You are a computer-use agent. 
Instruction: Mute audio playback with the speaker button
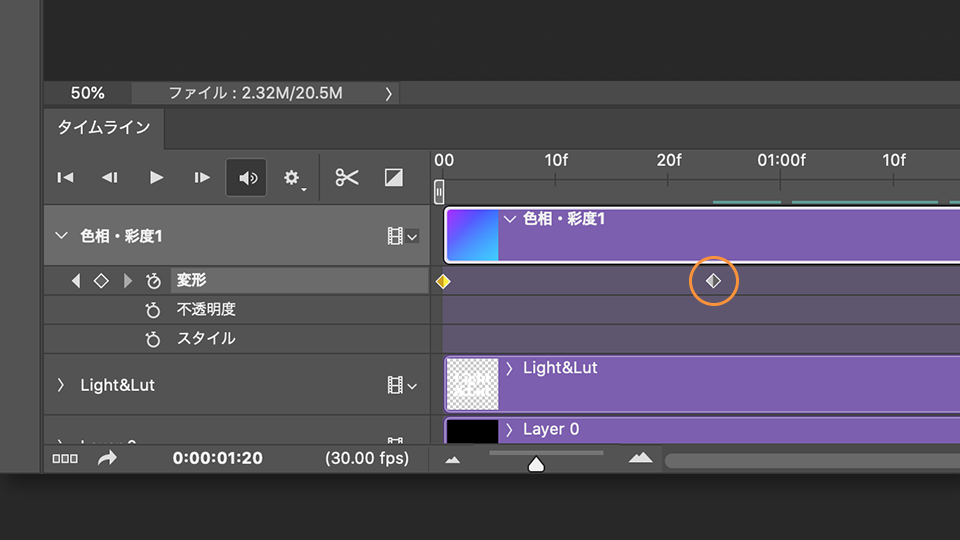click(247, 178)
